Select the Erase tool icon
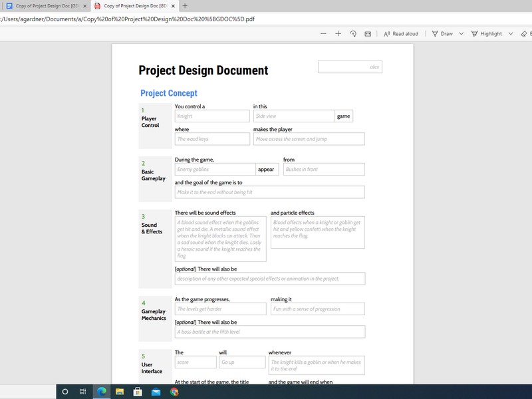Image resolution: width=532 pixels, height=399 pixels. [524, 33]
